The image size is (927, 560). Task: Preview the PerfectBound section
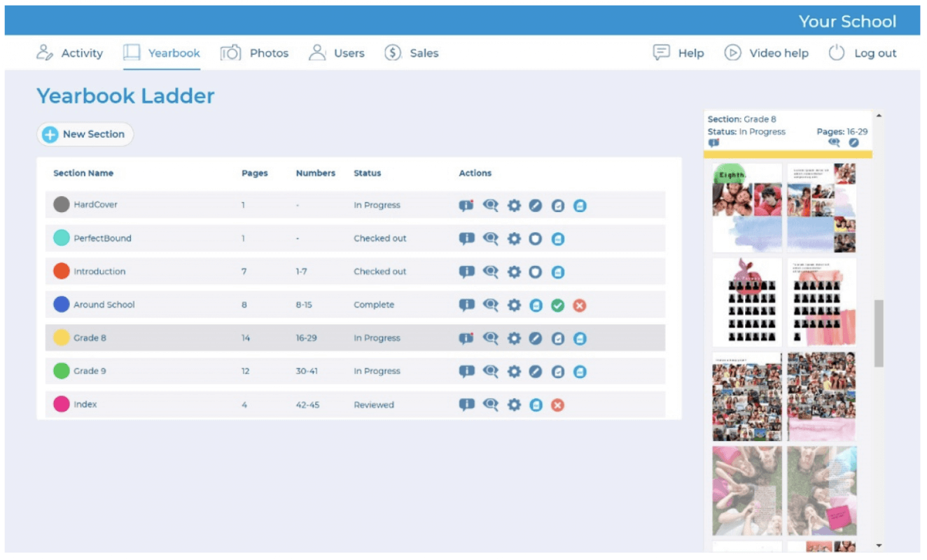[490, 239]
